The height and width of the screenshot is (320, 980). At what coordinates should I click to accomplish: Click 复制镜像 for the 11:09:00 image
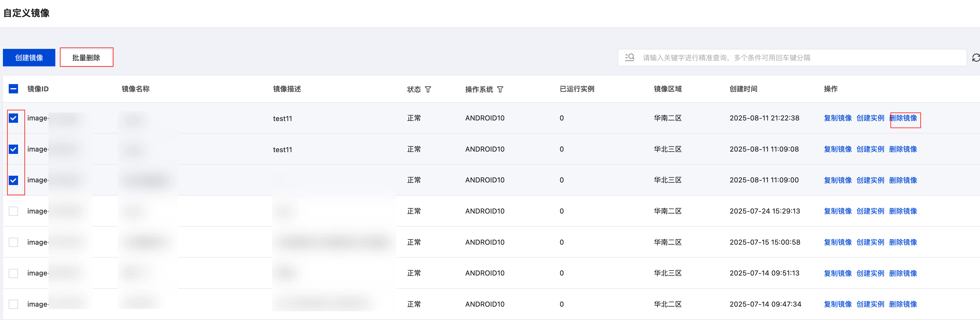point(838,180)
